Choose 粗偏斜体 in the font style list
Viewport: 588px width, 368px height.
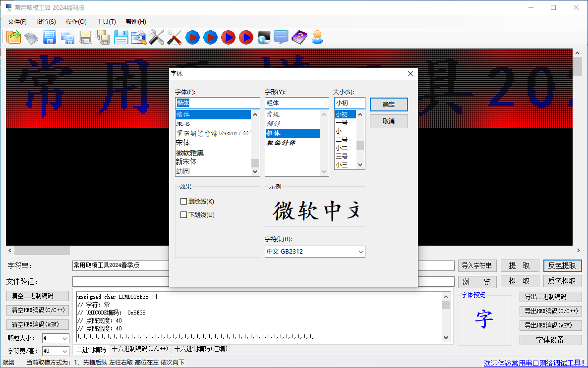pyautogui.click(x=282, y=143)
